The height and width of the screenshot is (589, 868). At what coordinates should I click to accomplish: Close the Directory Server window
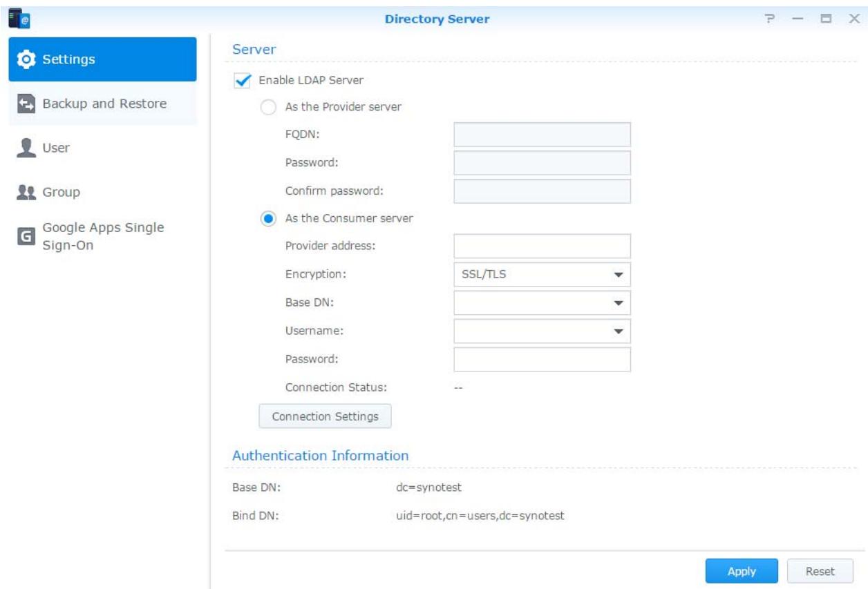point(853,19)
